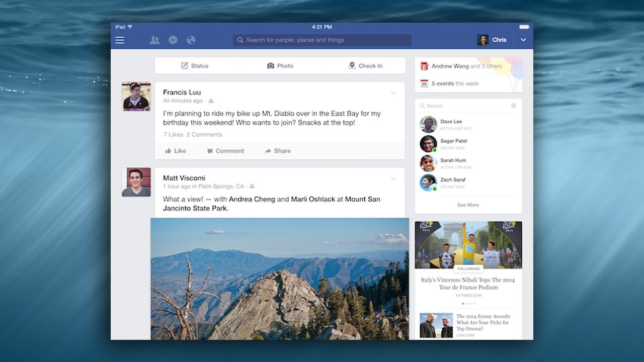Click See More in chat list
The height and width of the screenshot is (362, 644).
pyautogui.click(x=468, y=205)
